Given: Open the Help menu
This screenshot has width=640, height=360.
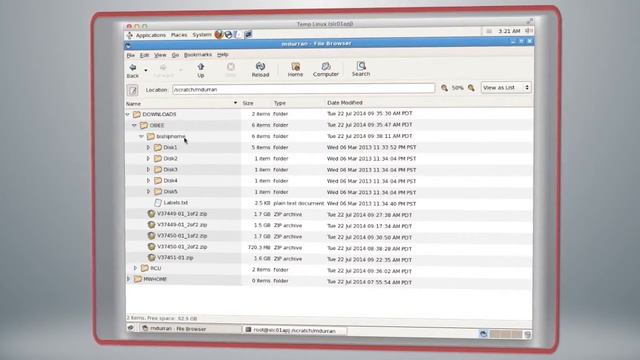Looking at the screenshot, I should [222, 54].
